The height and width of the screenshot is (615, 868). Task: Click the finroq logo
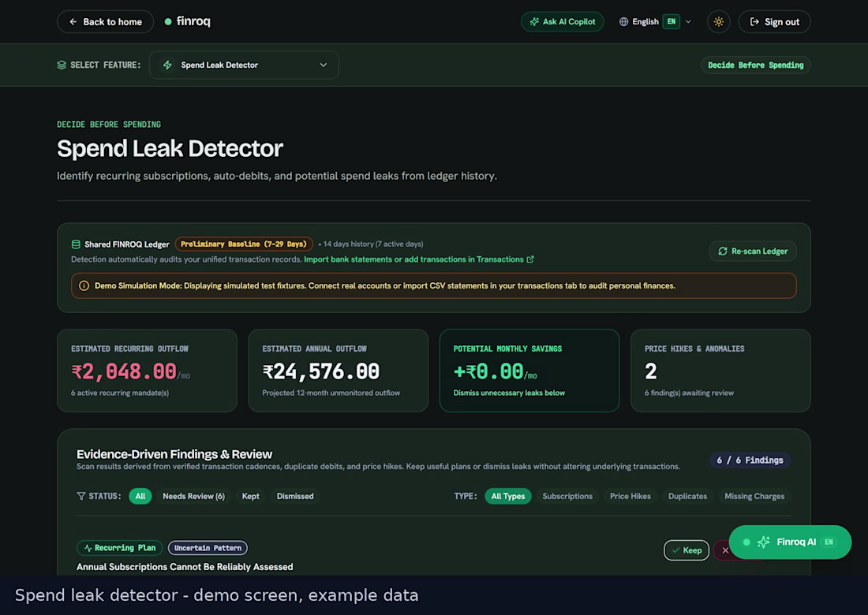[x=188, y=21]
